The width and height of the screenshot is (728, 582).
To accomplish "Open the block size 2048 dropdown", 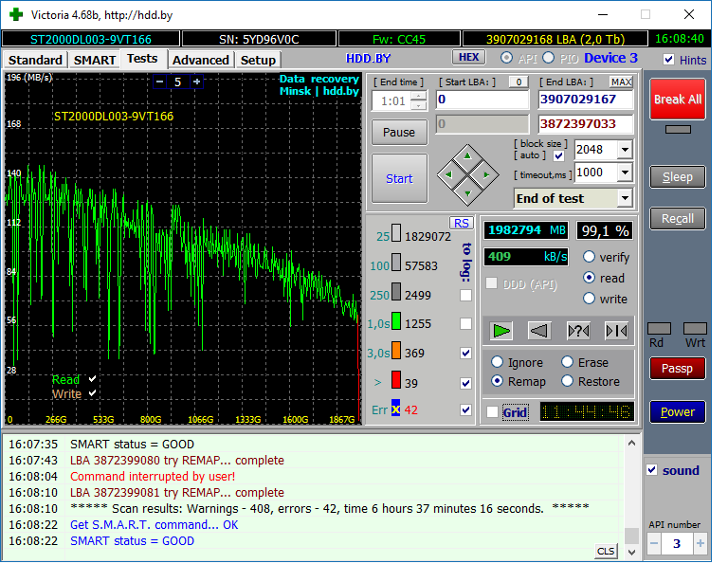I will (x=624, y=150).
